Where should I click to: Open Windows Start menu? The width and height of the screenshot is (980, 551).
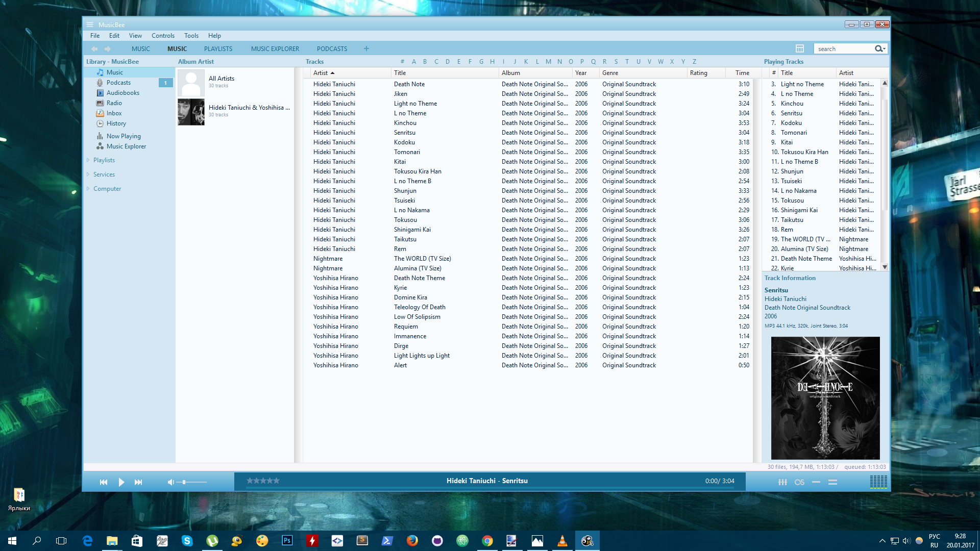[x=12, y=541]
